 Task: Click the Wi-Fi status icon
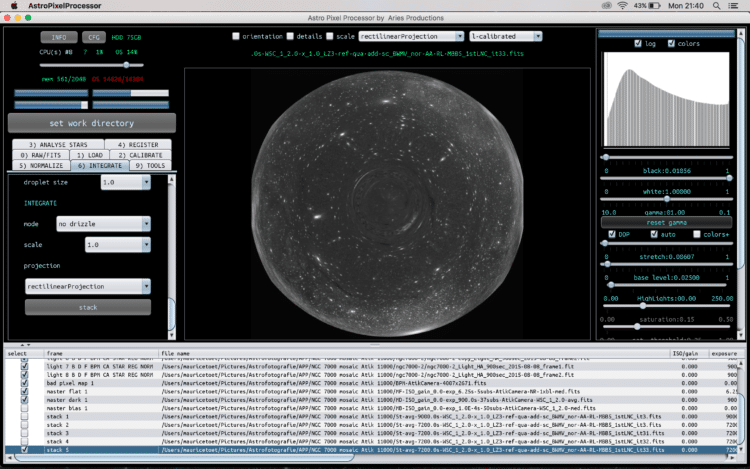622,6
